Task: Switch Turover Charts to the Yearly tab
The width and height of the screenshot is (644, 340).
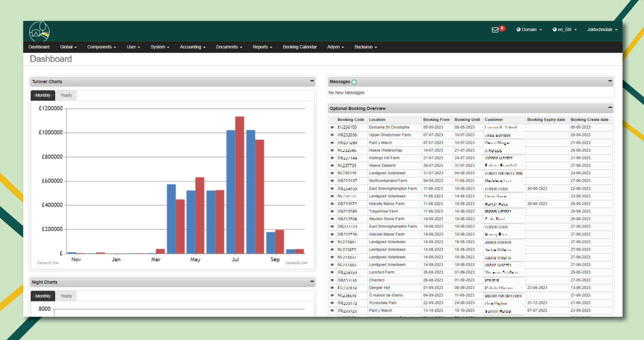Action: point(66,95)
